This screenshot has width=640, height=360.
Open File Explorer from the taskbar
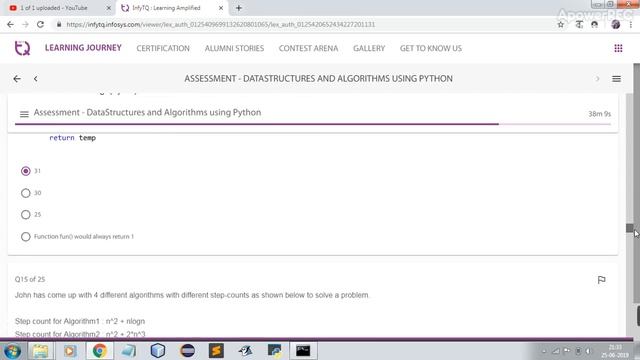click(x=40, y=351)
